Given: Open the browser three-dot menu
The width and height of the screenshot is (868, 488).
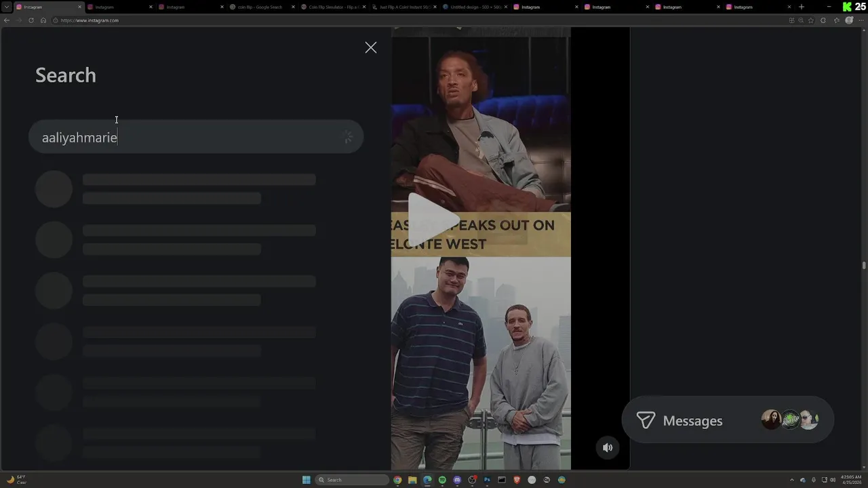Looking at the screenshot, I should [861, 20].
